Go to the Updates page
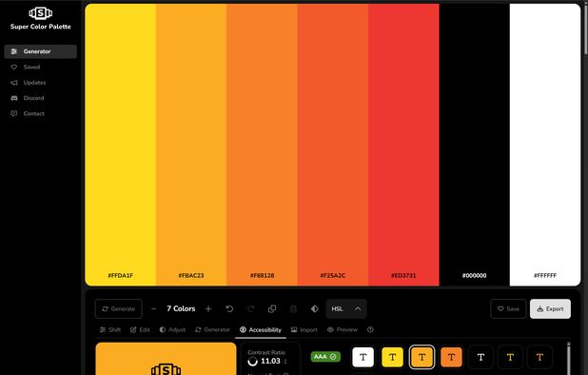 (41, 83)
